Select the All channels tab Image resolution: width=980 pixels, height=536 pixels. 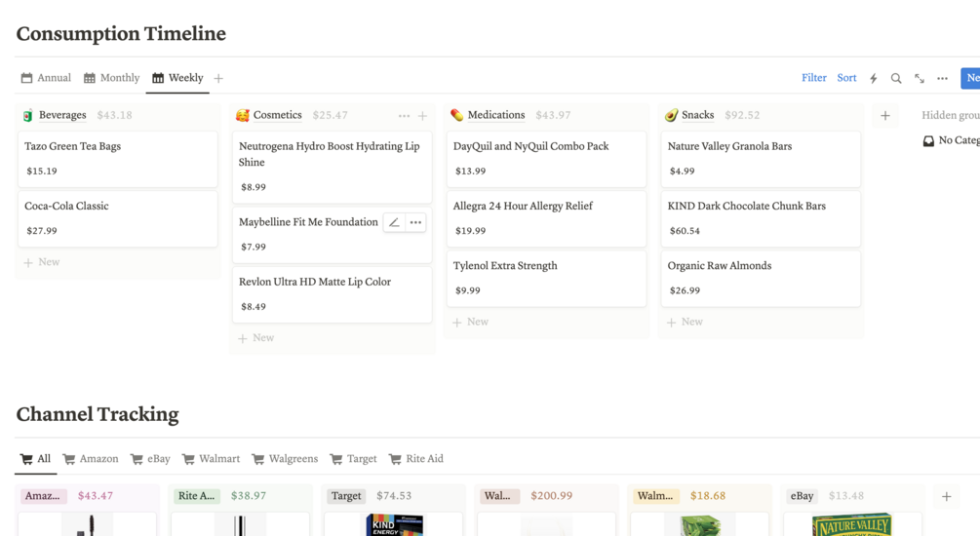[36, 459]
